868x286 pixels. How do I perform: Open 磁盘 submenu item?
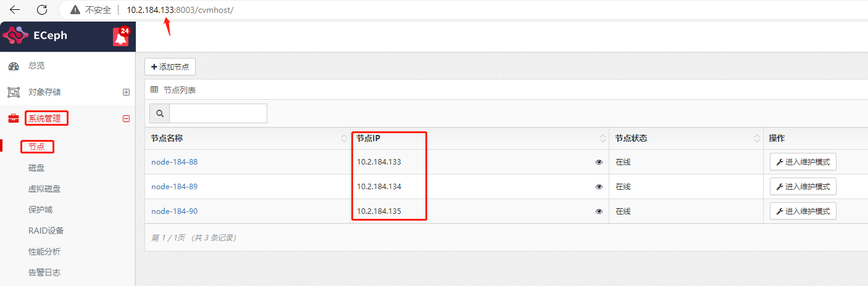(x=36, y=168)
